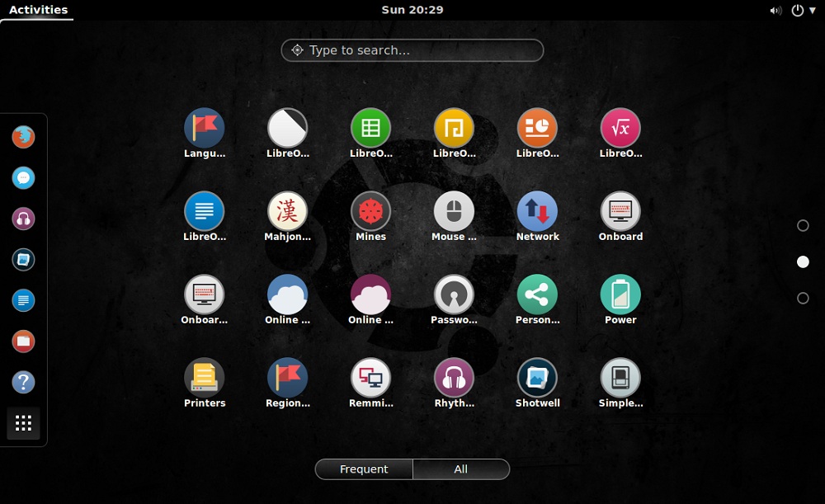825x504 pixels.
Task: Launch LibreOffice Impress
Action: click(537, 128)
